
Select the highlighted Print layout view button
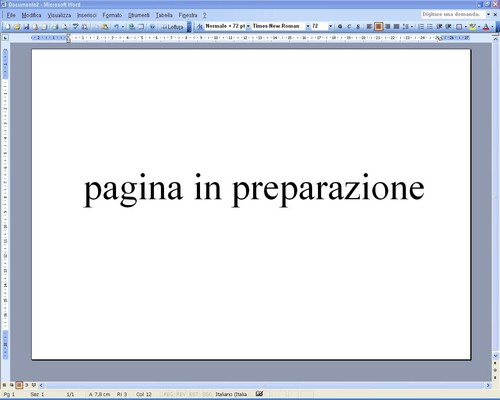click(x=19, y=385)
